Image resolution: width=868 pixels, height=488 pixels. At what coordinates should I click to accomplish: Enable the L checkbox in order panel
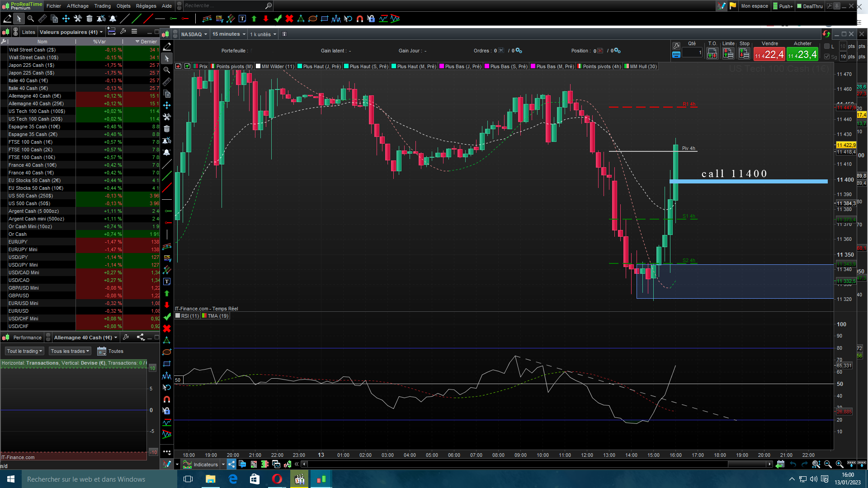pos(827,47)
